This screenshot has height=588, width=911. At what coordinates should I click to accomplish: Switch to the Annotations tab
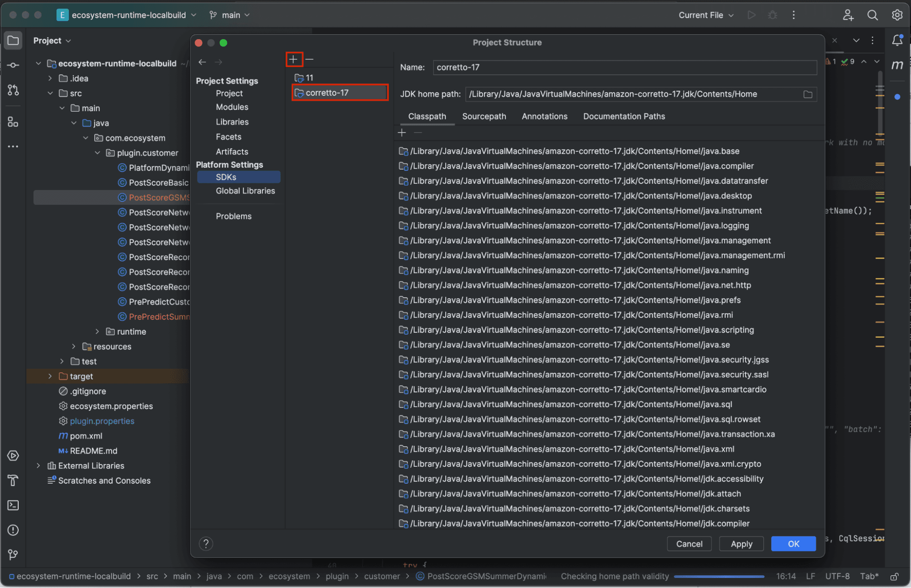pos(545,117)
